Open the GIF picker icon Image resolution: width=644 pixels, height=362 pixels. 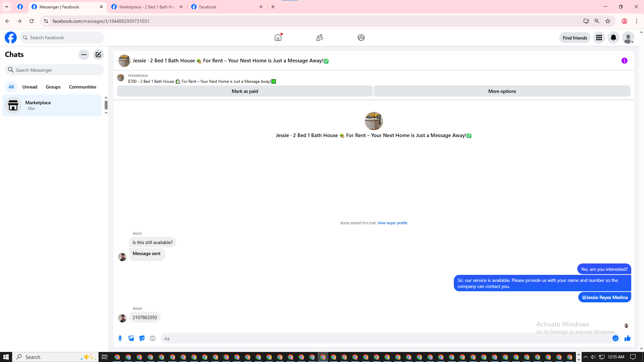(x=153, y=338)
